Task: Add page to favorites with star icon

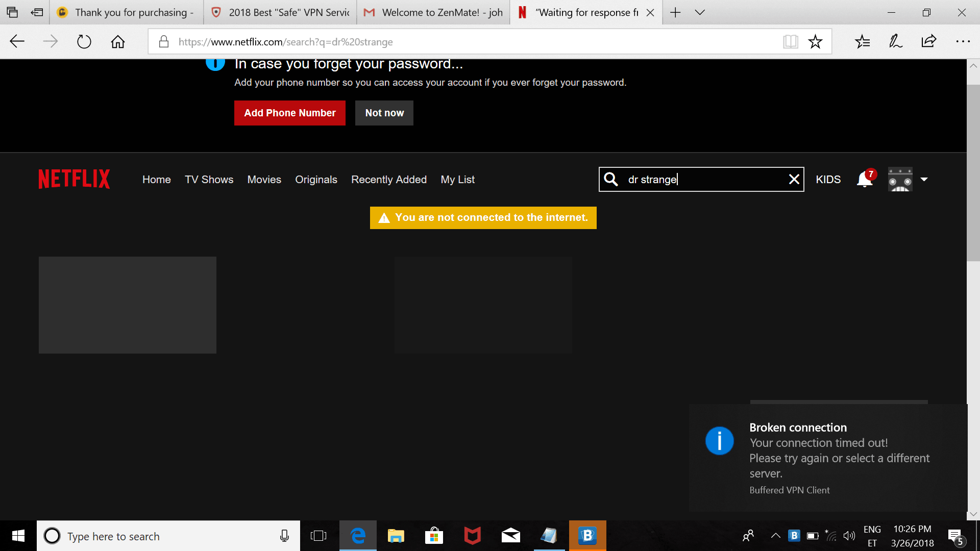Action: pos(815,41)
